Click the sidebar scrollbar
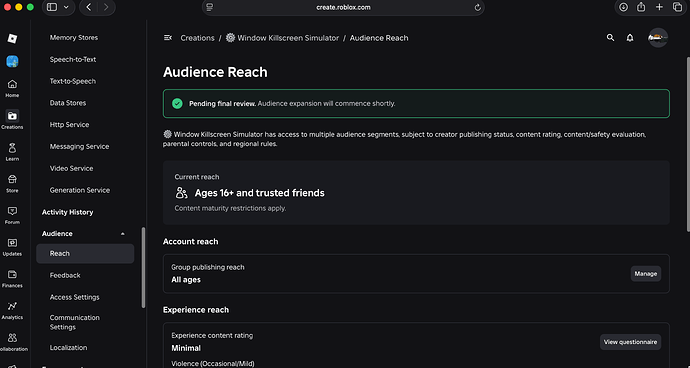 [143, 268]
